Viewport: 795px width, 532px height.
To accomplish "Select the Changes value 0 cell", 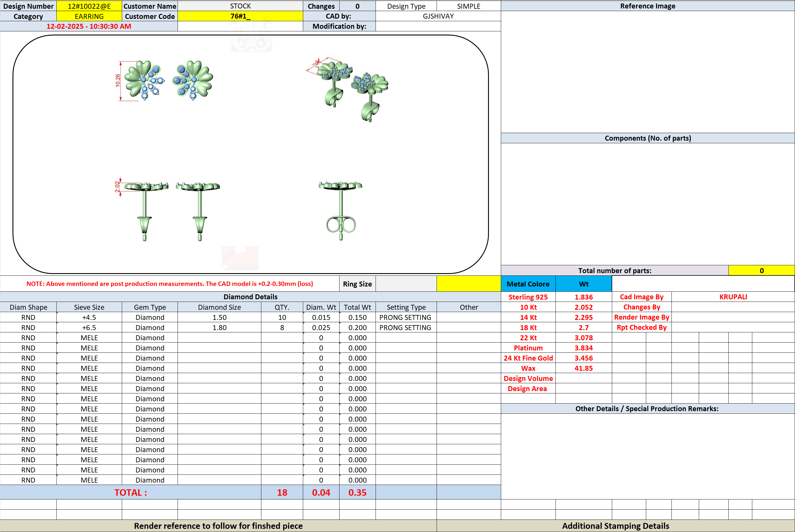I will [357, 6].
